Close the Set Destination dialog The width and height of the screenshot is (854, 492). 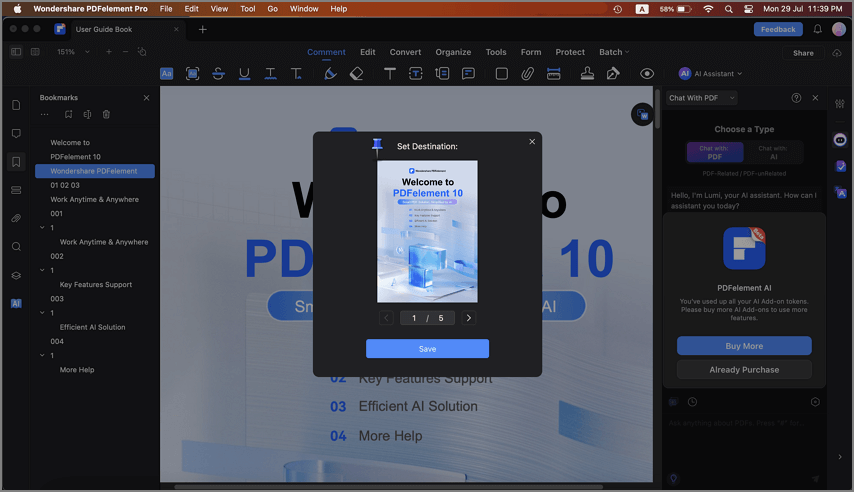[532, 142]
